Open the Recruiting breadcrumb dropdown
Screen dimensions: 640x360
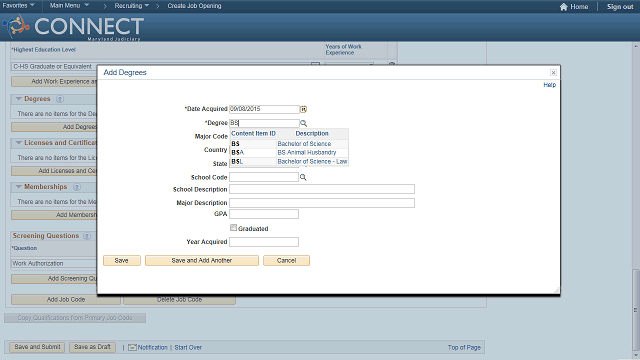click(x=131, y=6)
